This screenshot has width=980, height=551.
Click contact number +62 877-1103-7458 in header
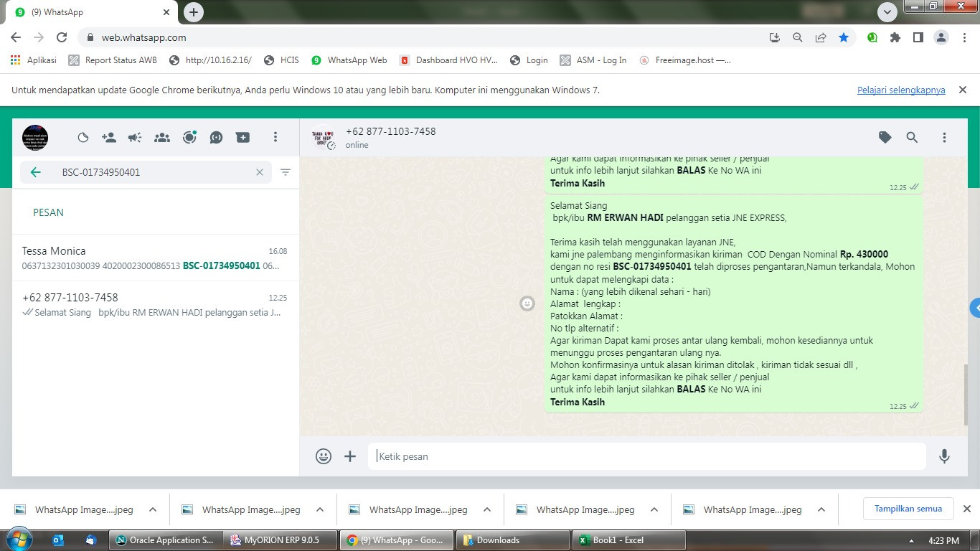390,131
